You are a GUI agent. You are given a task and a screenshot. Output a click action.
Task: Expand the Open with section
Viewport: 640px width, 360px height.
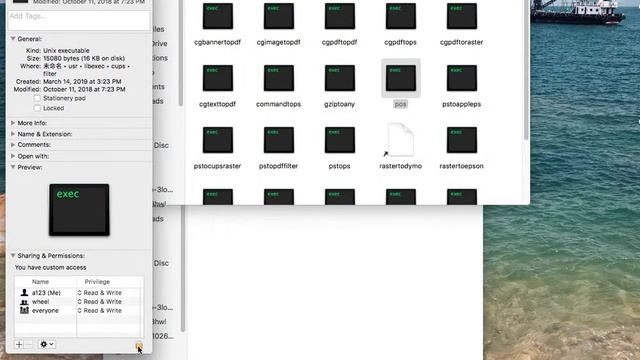(x=13, y=156)
